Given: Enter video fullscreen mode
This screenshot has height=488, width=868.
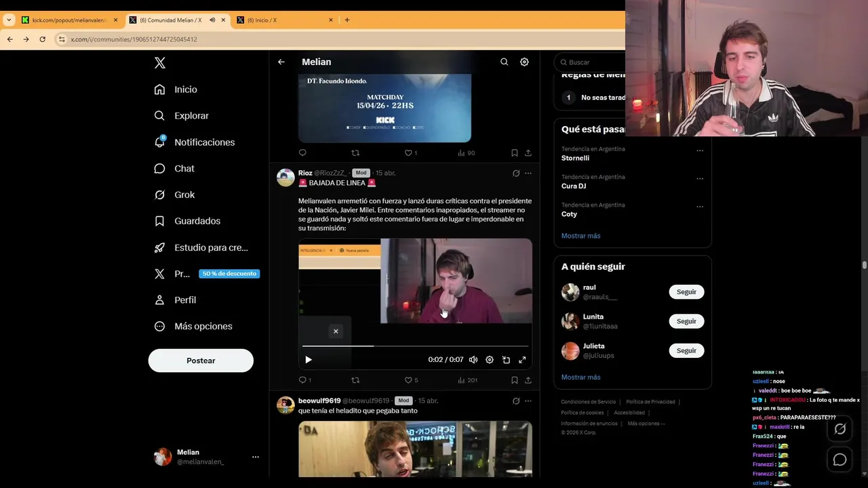Looking at the screenshot, I should click(522, 360).
